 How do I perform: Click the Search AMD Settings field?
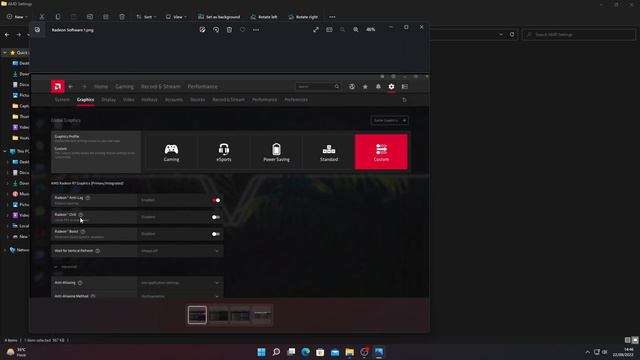(579, 35)
